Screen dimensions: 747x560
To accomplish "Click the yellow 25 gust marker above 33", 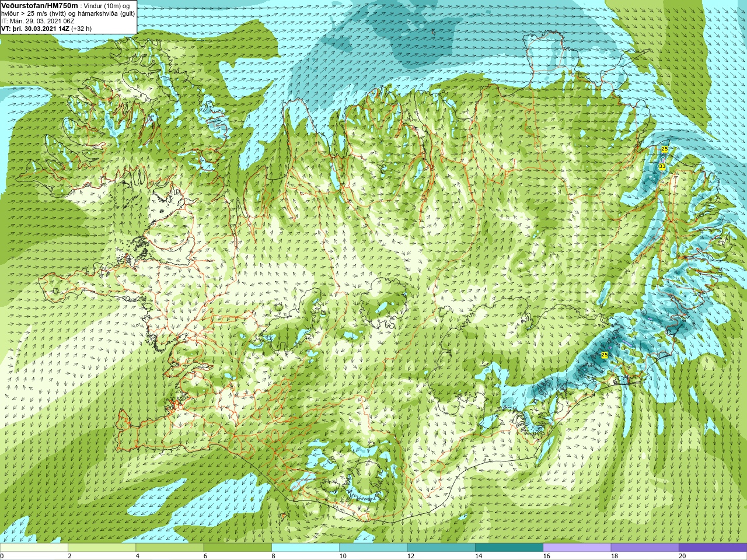I will click(x=664, y=149).
